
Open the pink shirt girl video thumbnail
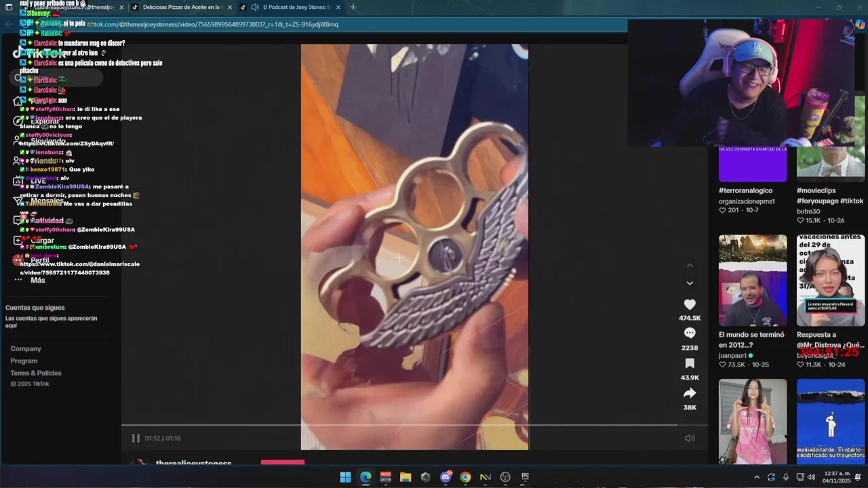753,421
